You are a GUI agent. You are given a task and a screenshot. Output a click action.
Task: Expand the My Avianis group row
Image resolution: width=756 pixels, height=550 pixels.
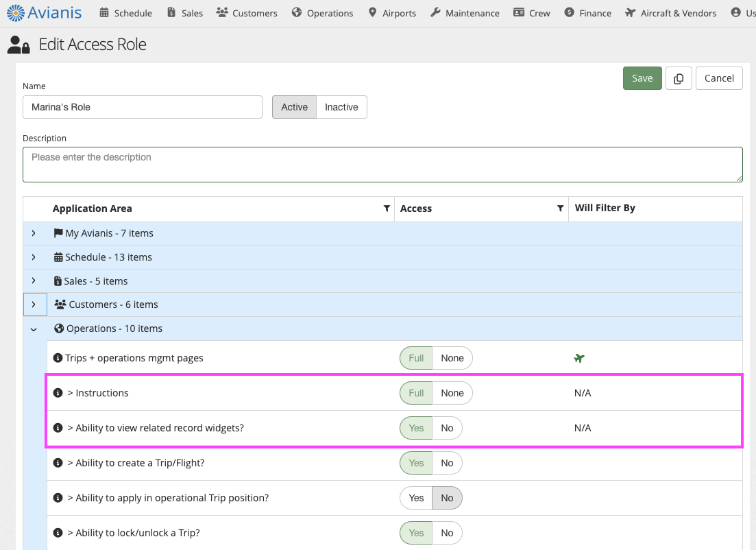tap(34, 233)
